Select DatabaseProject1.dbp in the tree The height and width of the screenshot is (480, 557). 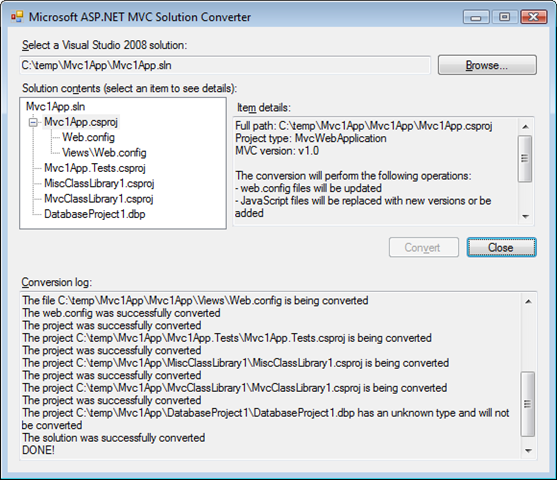click(x=94, y=214)
